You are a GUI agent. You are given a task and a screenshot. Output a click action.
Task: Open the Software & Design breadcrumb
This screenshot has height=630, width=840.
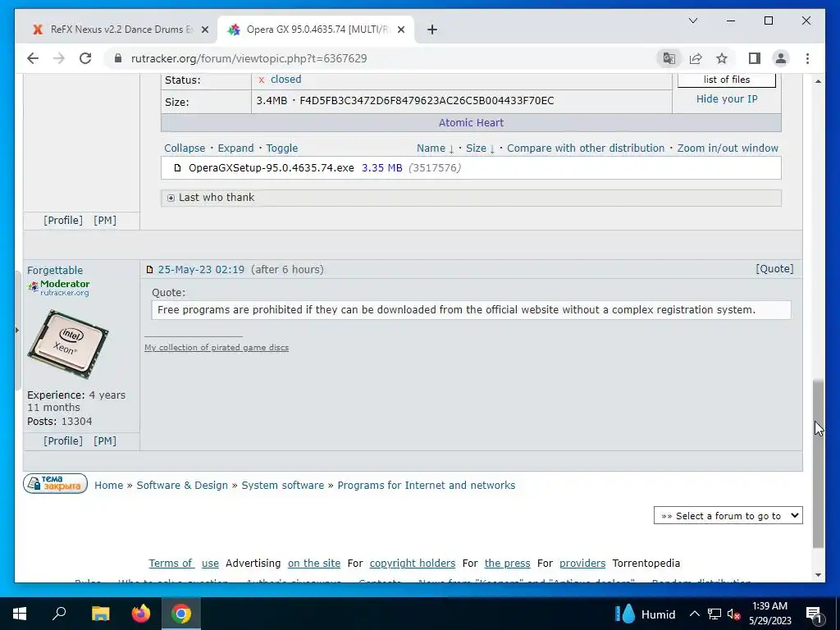click(x=182, y=486)
